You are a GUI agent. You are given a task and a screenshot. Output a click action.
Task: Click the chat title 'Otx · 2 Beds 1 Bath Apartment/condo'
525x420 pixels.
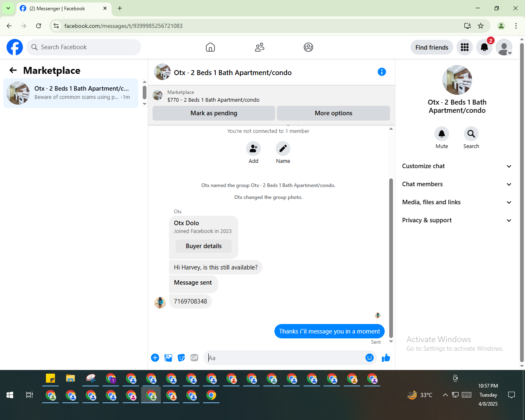(233, 73)
